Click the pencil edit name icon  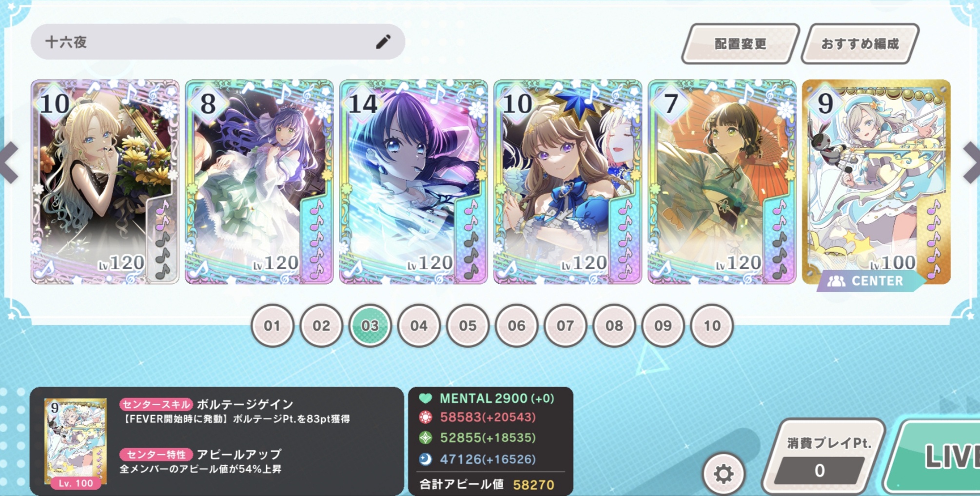pyautogui.click(x=383, y=42)
